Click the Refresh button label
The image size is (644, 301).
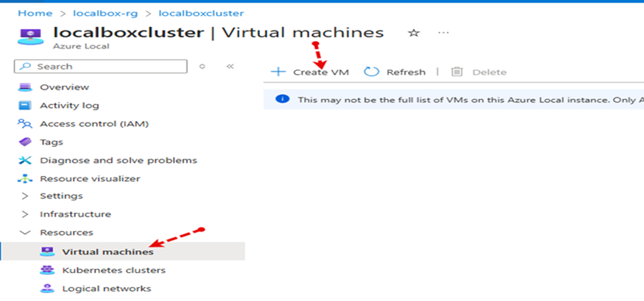tap(406, 72)
